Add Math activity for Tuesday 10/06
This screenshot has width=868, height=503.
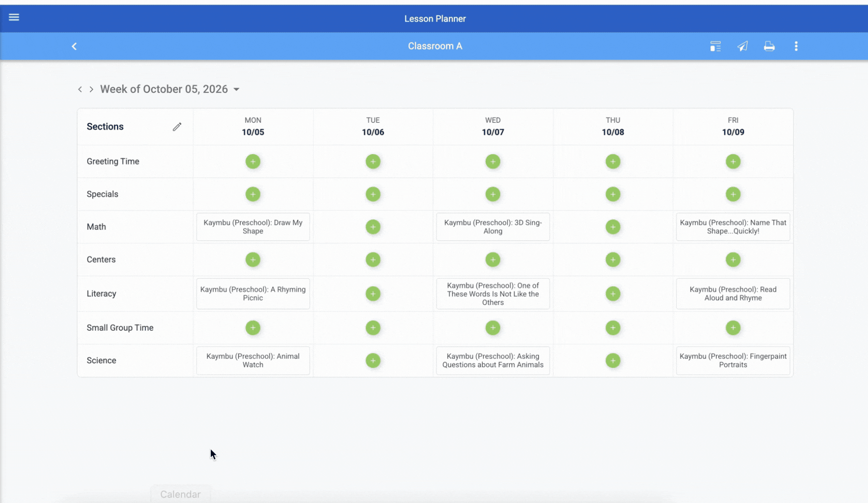point(373,227)
